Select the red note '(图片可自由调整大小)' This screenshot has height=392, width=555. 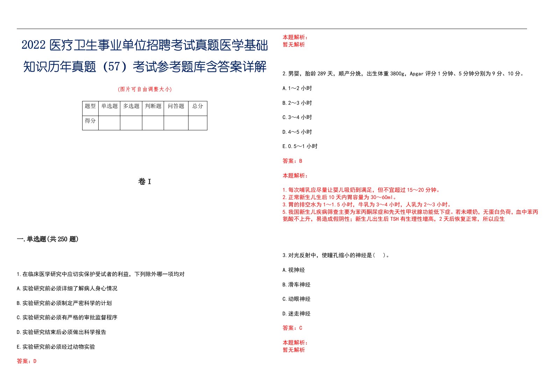(145, 89)
